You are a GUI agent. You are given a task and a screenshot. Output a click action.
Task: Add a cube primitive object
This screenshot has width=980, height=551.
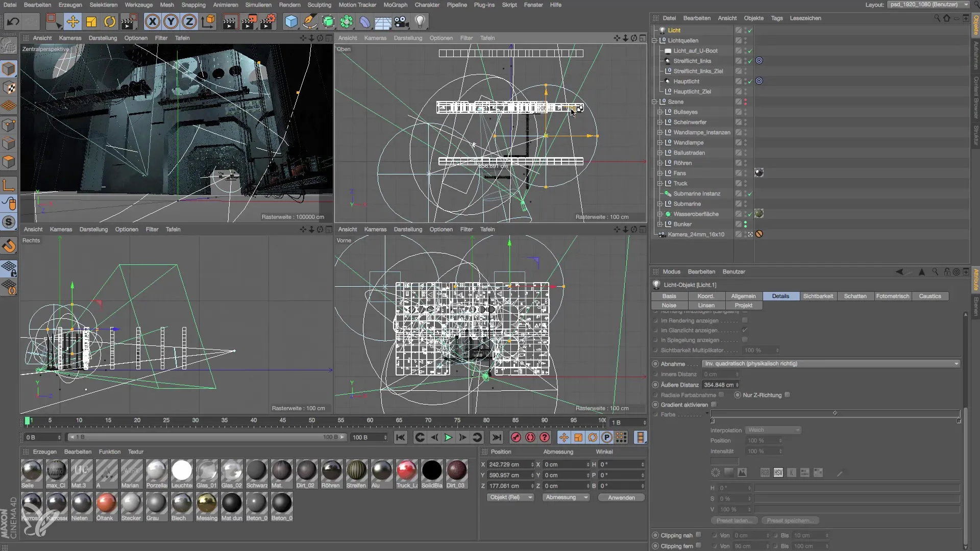click(x=291, y=22)
